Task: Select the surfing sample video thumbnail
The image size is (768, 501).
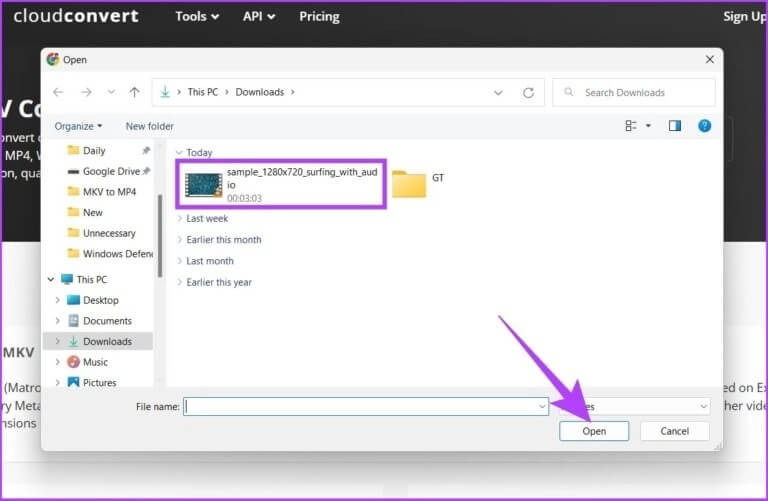Action: 204,185
